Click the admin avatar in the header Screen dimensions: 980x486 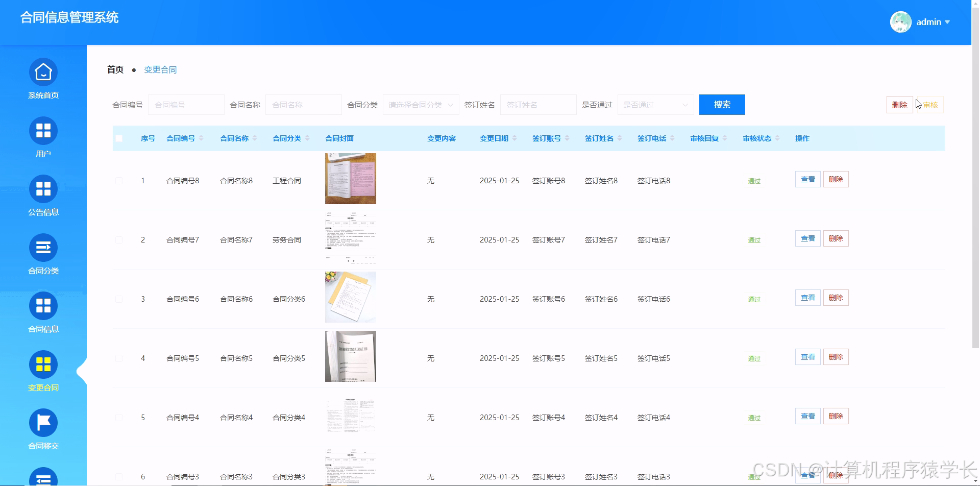900,22
